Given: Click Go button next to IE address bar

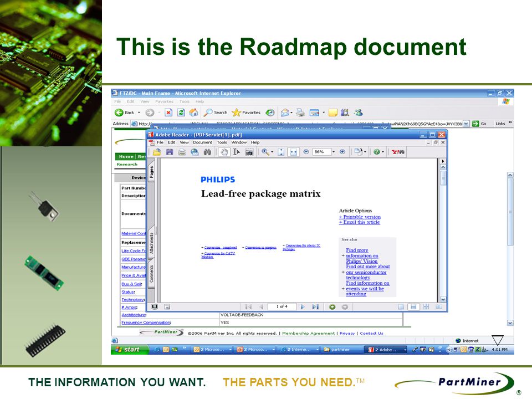Looking at the screenshot, I should [x=479, y=124].
